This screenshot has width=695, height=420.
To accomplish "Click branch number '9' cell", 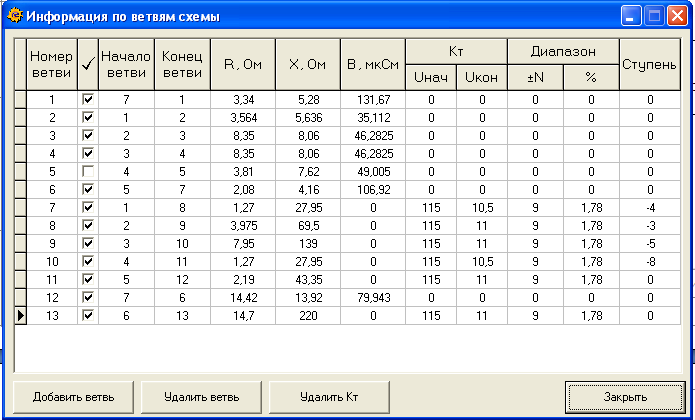I will click(x=52, y=243).
